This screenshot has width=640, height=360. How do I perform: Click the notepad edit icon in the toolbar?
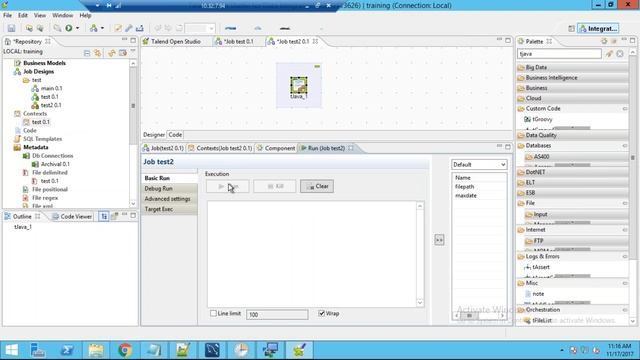coord(118,28)
